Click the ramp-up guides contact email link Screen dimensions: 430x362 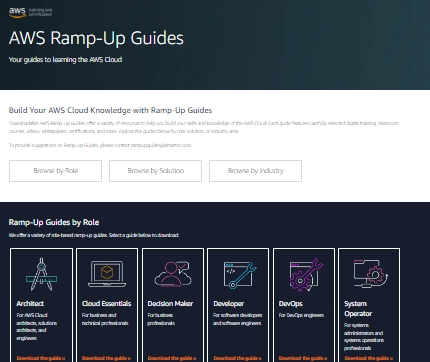pos(161,145)
